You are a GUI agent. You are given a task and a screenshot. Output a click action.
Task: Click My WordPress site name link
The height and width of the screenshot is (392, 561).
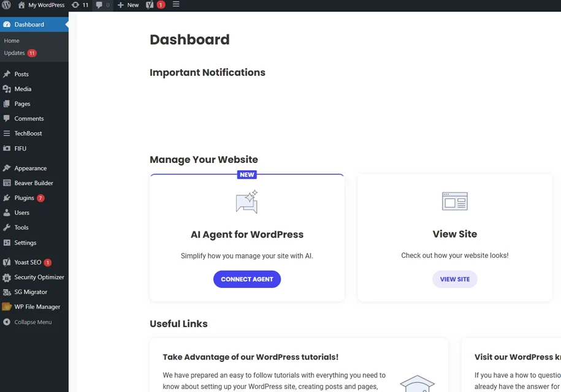(x=47, y=5)
